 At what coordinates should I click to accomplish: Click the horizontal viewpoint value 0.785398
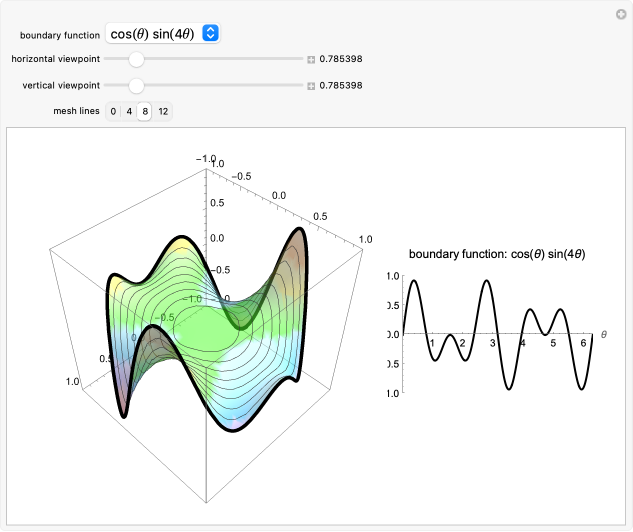pos(340,60)
